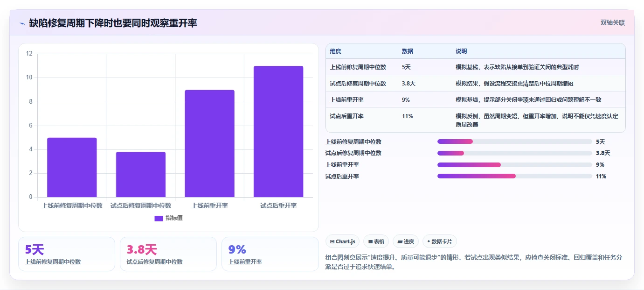Click the 试点后修复周期中位数 bar in the chart
This screenshot has width=644, height=290.
(x=141, y=174)
